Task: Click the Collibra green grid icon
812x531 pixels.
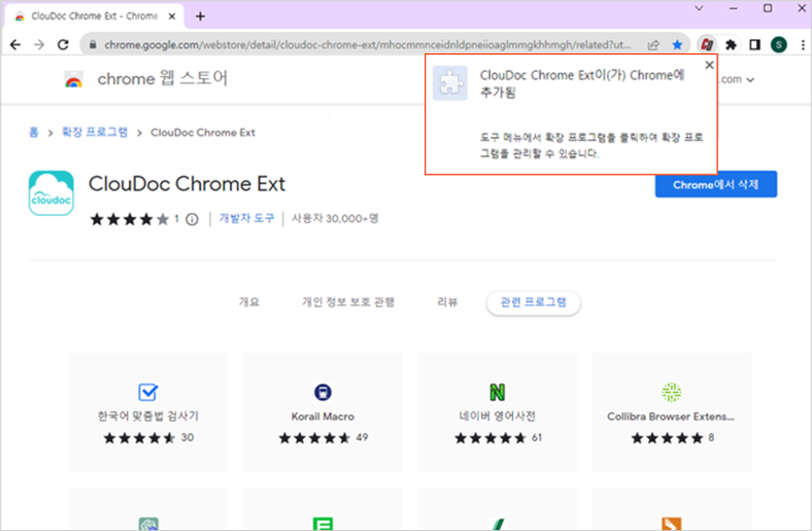Action: 671,392
